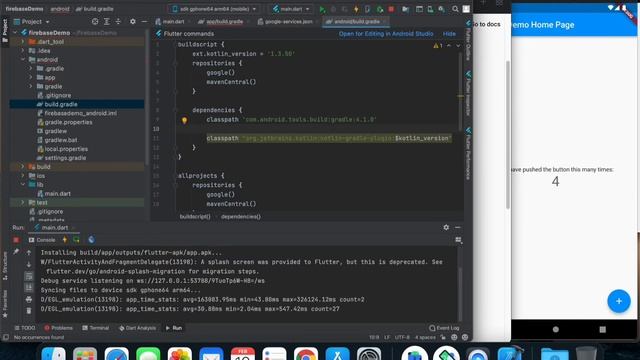640x360 pixels.
Task: Expand the app folder under android
Action: point(31,78)
